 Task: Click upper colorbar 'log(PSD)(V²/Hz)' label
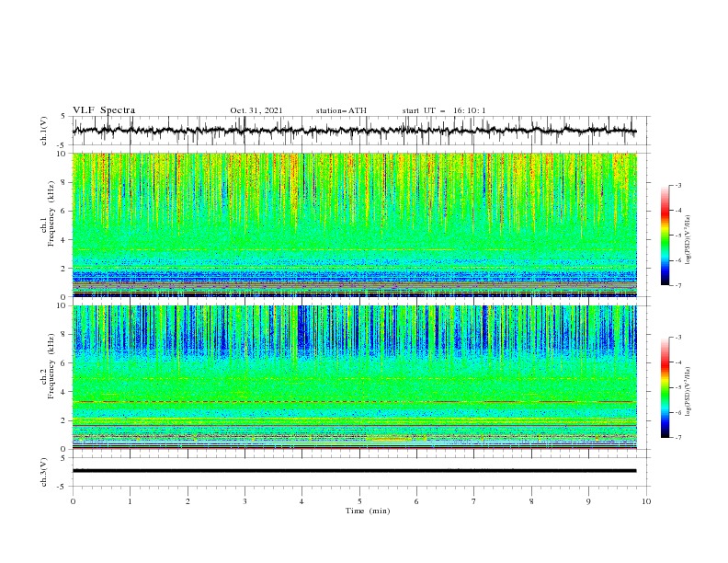(688, 240)
